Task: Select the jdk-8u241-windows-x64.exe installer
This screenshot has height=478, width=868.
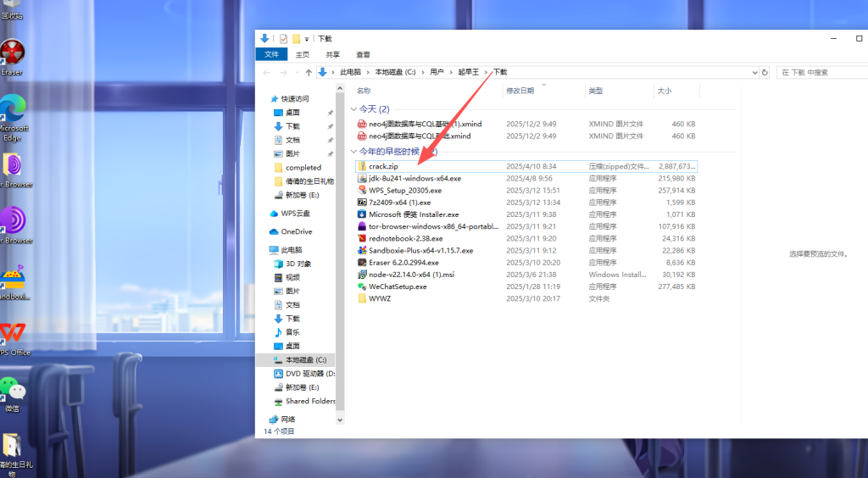Action: (415, 179)
